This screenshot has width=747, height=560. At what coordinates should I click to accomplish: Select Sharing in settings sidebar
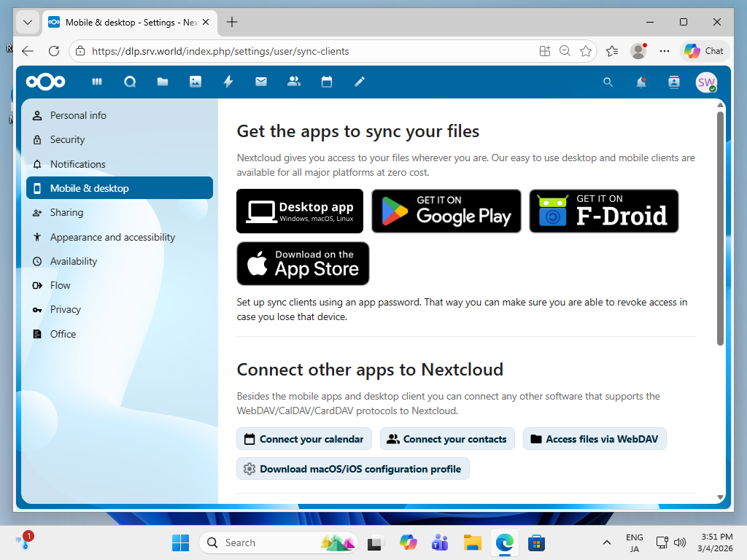point(120,212)
